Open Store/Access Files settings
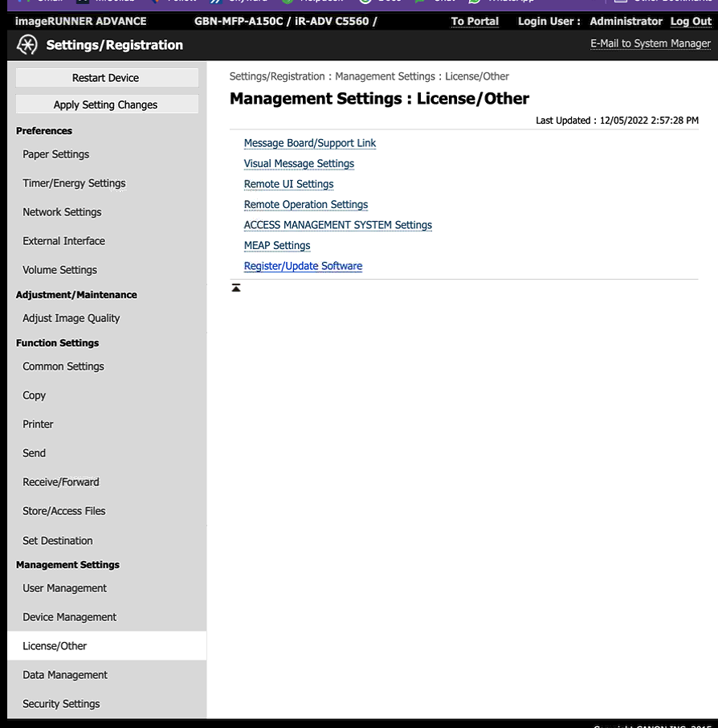Viewport: 718px width, 728px height. (x=63, y=511)
